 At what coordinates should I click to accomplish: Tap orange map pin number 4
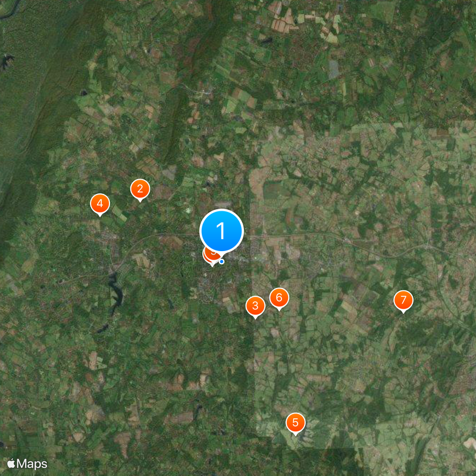pos(100,203)
